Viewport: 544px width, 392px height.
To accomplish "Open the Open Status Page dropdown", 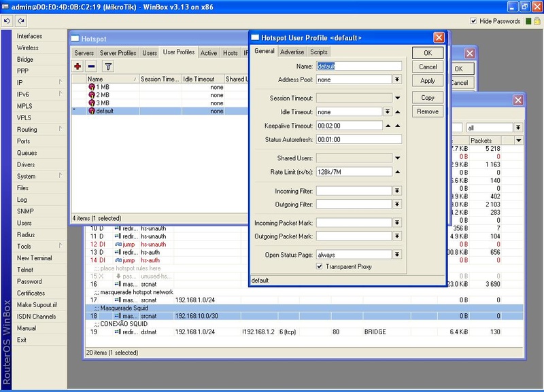I will (397, 255).
